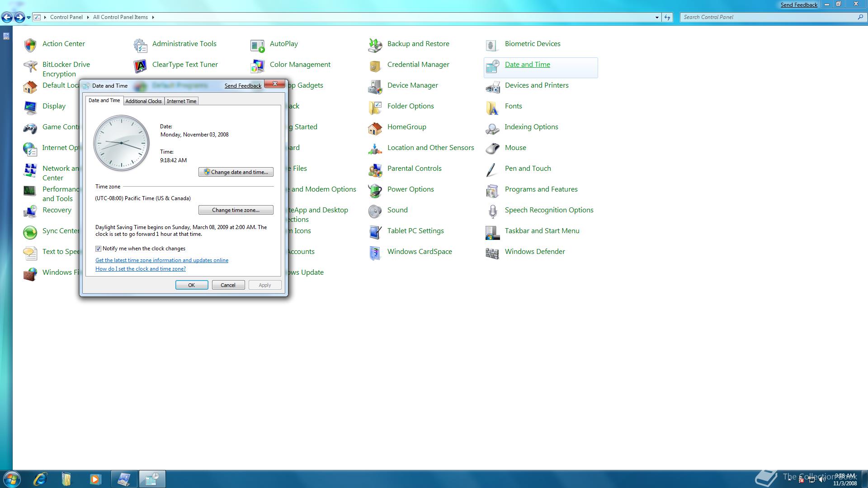Screen dimensions: 868x488
Task: Open the Color Management icon
Action: [258, 66]
